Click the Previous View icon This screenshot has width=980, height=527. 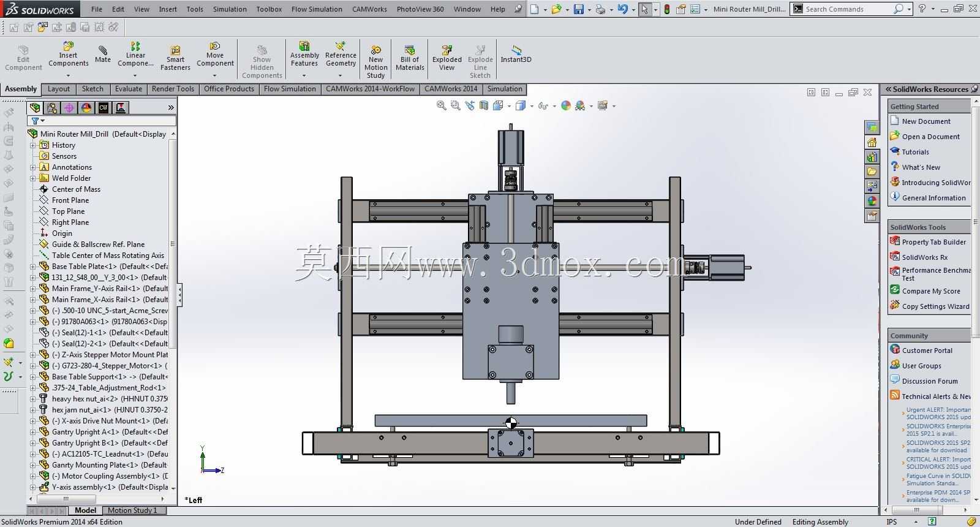click(x=470, y=105)
